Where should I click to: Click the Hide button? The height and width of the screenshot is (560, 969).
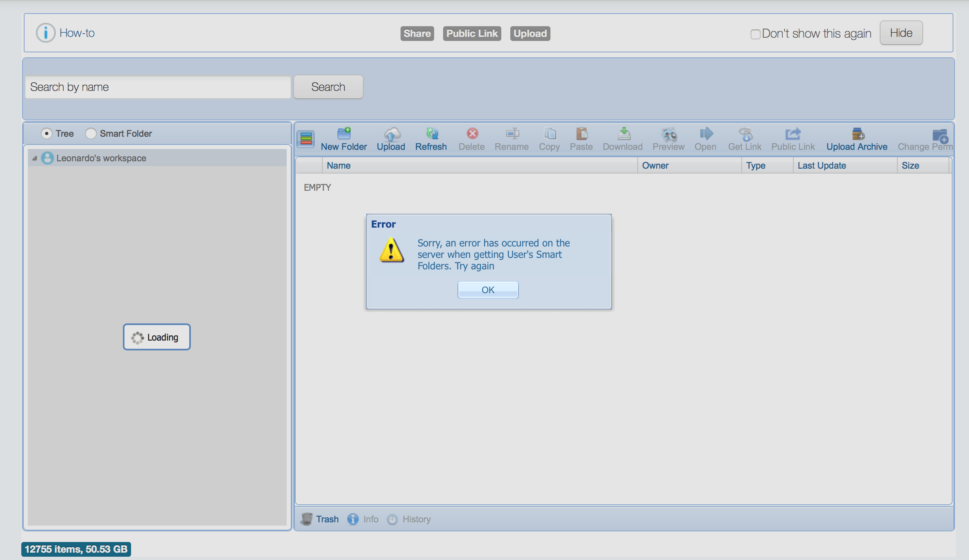point(901,33)
